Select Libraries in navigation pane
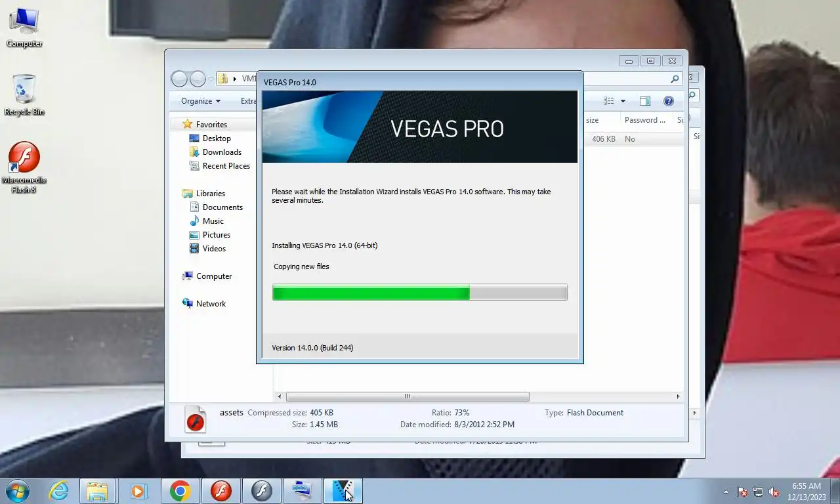The image size is (840, 504). (x=210, y=194)
